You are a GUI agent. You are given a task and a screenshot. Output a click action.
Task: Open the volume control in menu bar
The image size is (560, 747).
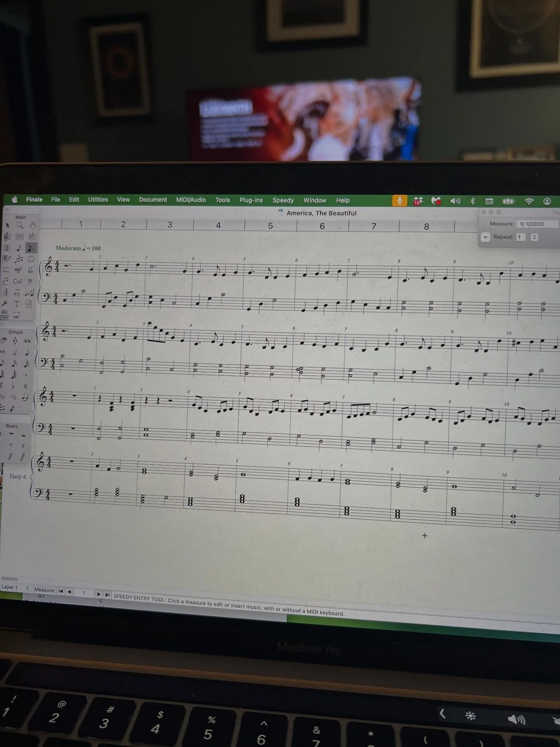(455, 201)
